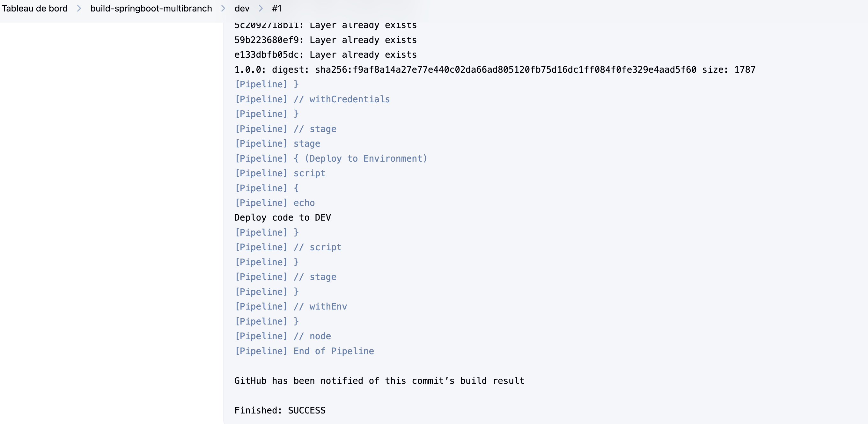Expand the chevron after dev breadcrumb

click(x=261, y=8)
